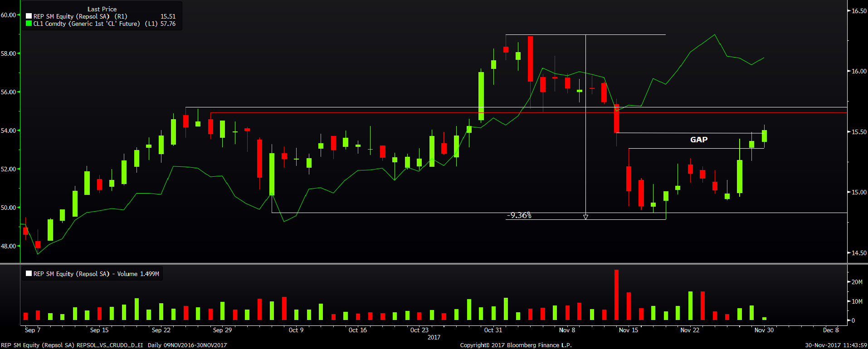Screen dimensions: 868x349
Task: Click the white swatch in the Volume legend
Action: (29, 274)
